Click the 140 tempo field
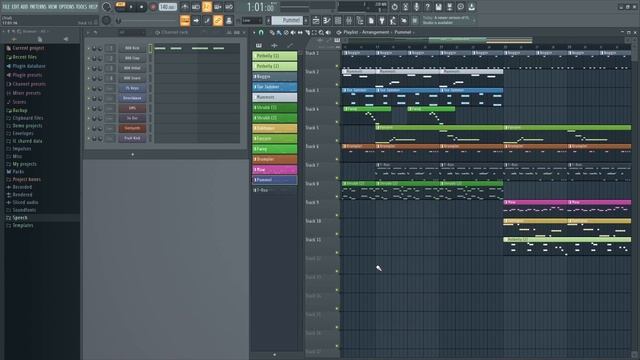This screenshot has width=640, height=360. (167, 7)
